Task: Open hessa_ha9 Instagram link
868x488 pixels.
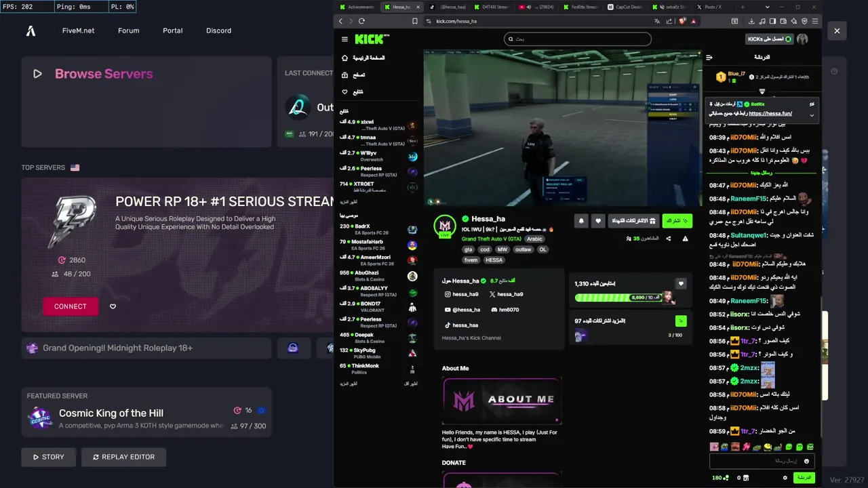Action: pos(461,294)
